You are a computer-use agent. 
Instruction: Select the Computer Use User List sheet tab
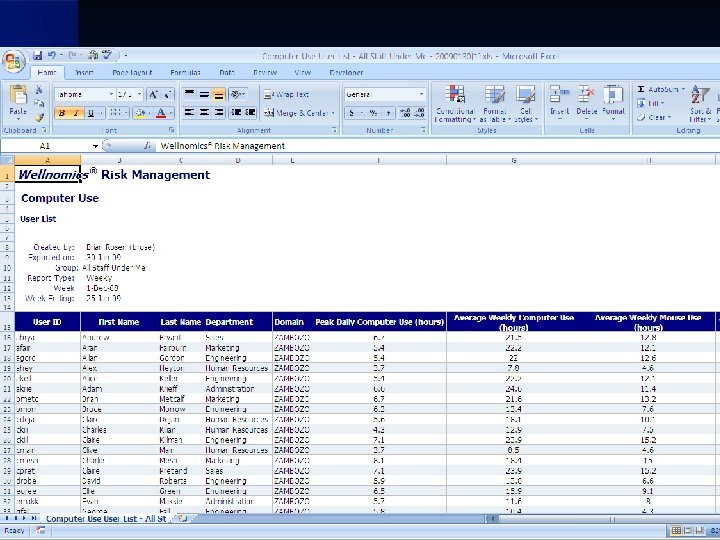[105, 519]
